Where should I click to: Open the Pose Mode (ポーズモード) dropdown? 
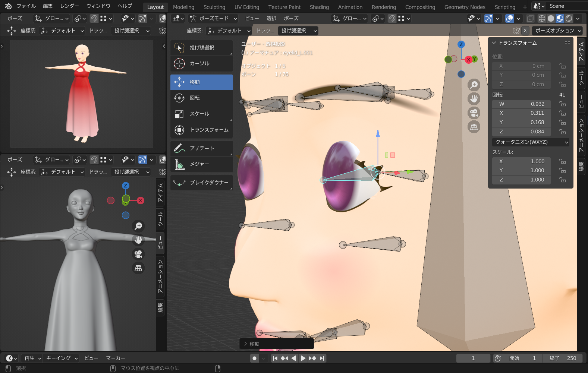pyautogui.click(x=213, y=19)
